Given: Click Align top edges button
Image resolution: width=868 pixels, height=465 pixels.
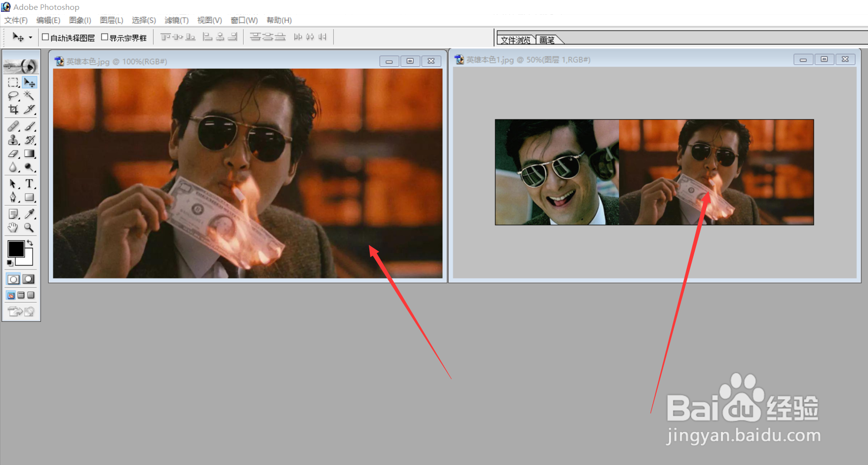Looking at the screenshot, I should (165, 37).
